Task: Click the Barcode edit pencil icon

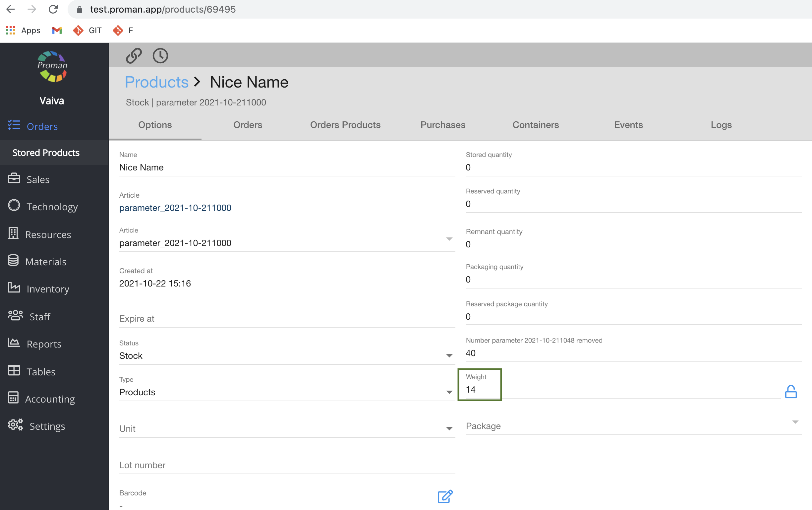Action: 445,496
